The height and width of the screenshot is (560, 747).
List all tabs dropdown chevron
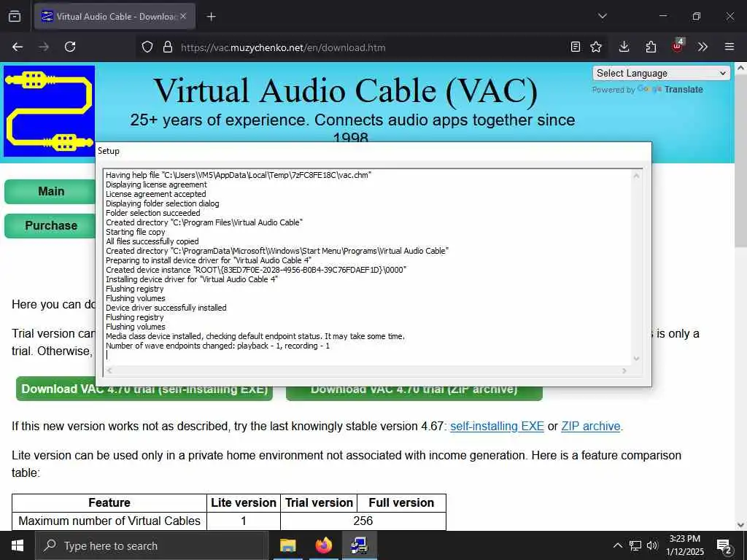(603, 16)
